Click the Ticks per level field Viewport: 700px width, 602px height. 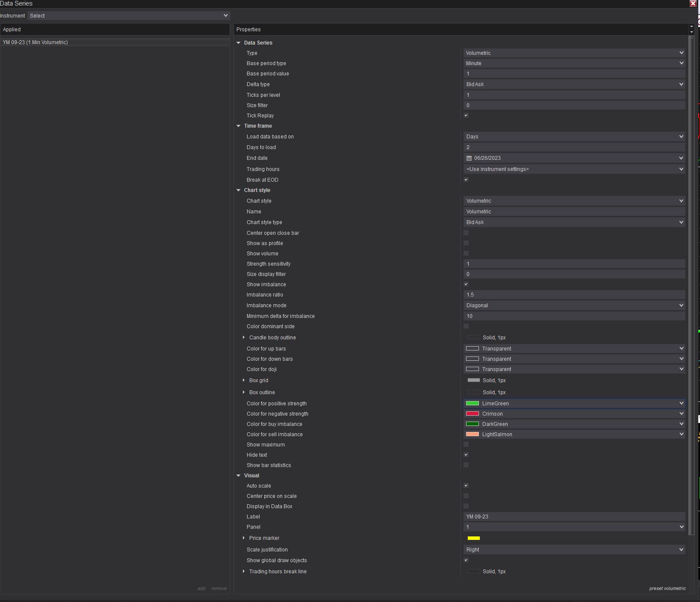pos(574,95)
